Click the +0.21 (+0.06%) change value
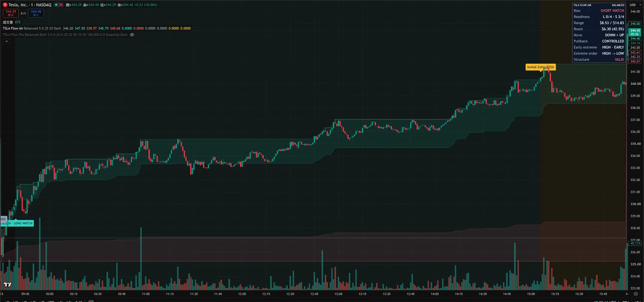Image resolution: width=644 pixels, height=302 pixels. [x=146, y=5]
